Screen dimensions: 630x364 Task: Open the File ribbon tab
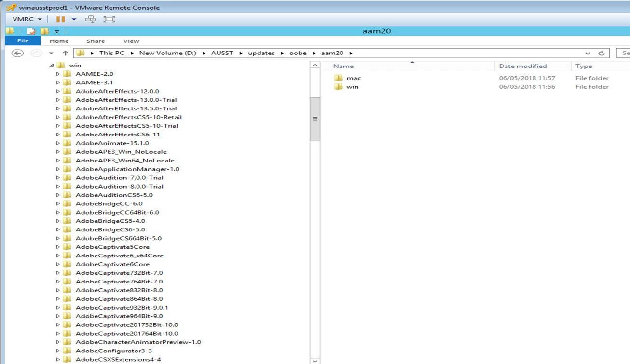(x=23, y=41)
